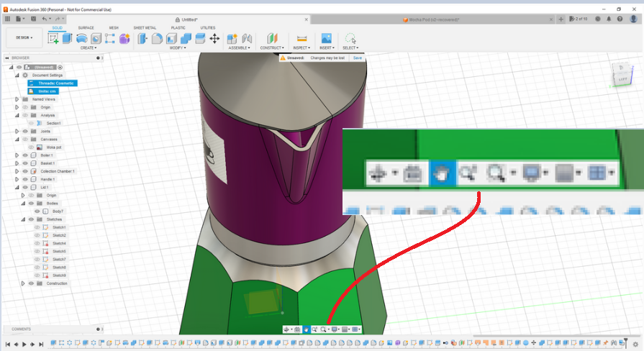Switch to the Mocha Pod document tab

432,19
